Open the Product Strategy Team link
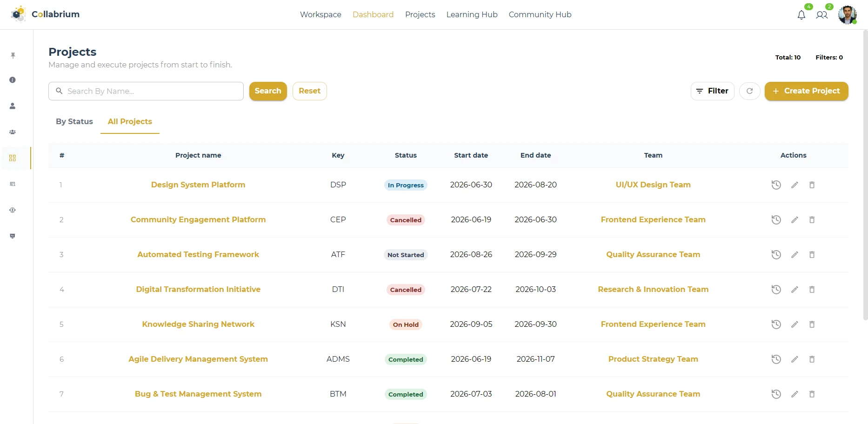The image size is (868, 424). [x=653, y=359]
